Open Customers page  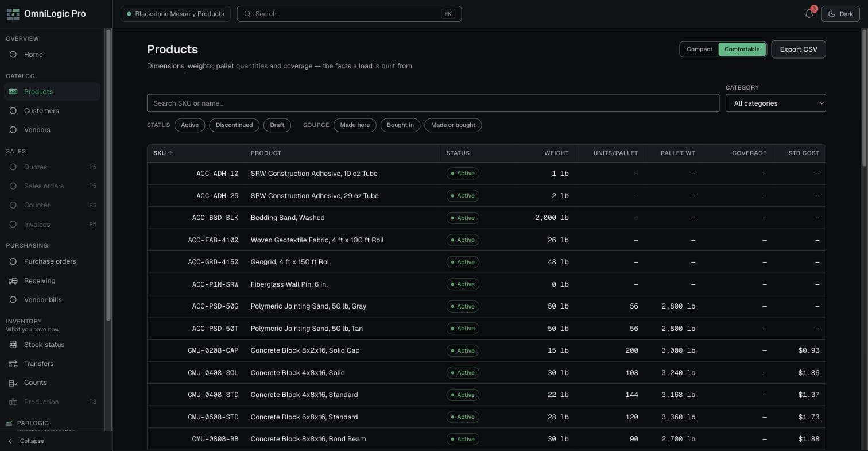click(52, 111)
